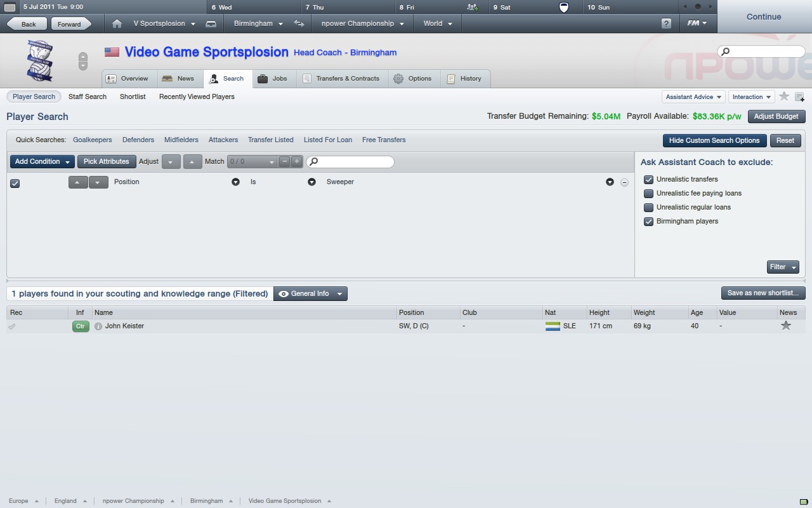Switch to the Overview tab

coord(129,79)
